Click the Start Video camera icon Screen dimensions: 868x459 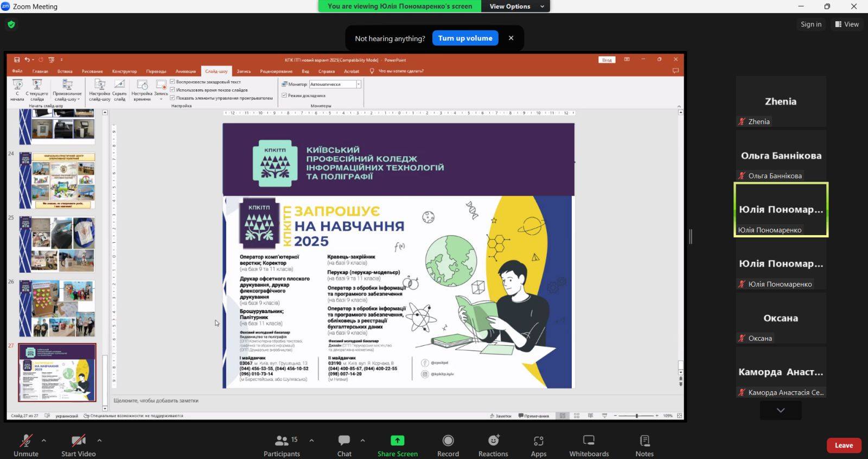[78, 441]
